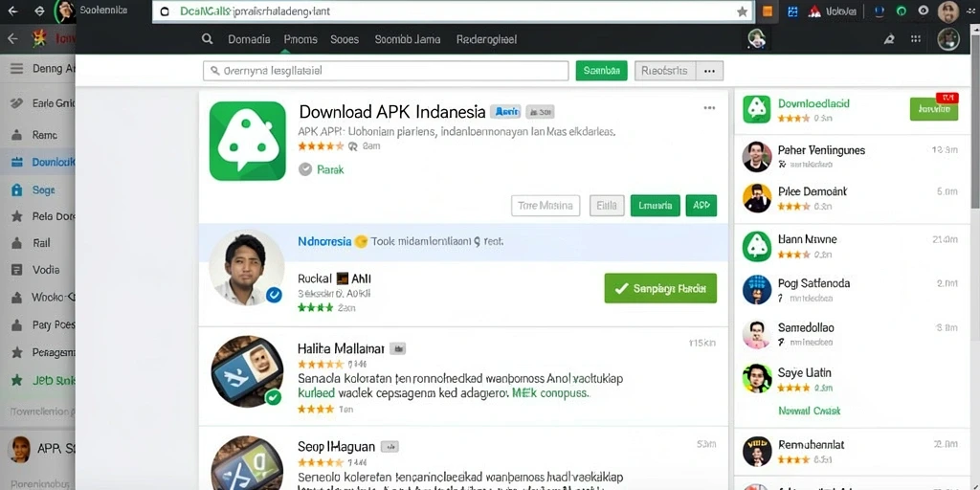
Task: Click the browser back arrow
Action: pyautogui.click(x=12, y=11)
